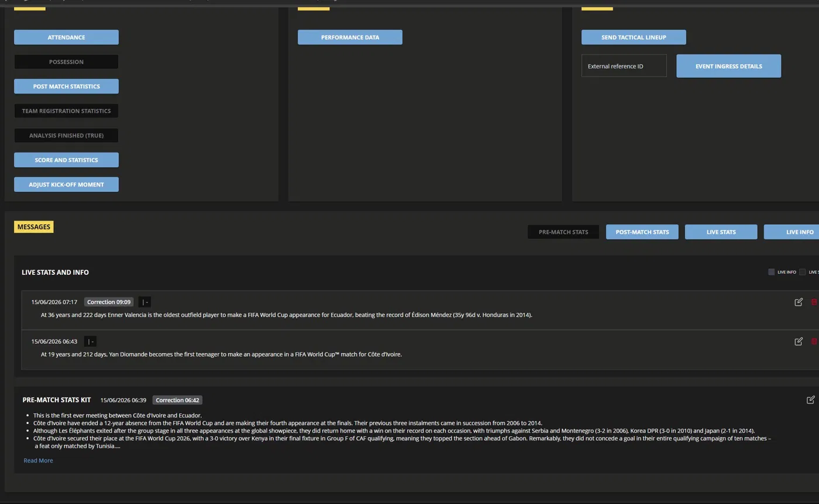Viewport: 819px width, 504px height.
Task: Edit the Yan Diomande live stat message
Action: 799,341
